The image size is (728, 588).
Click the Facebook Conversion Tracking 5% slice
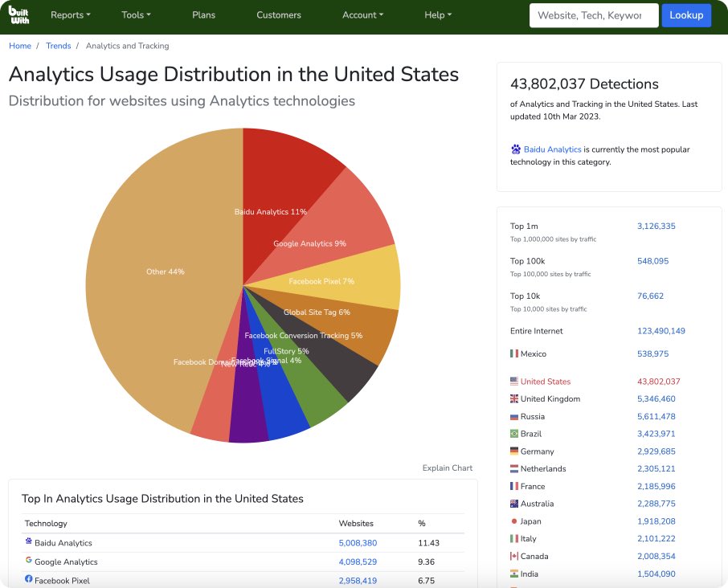pos(346,366)
